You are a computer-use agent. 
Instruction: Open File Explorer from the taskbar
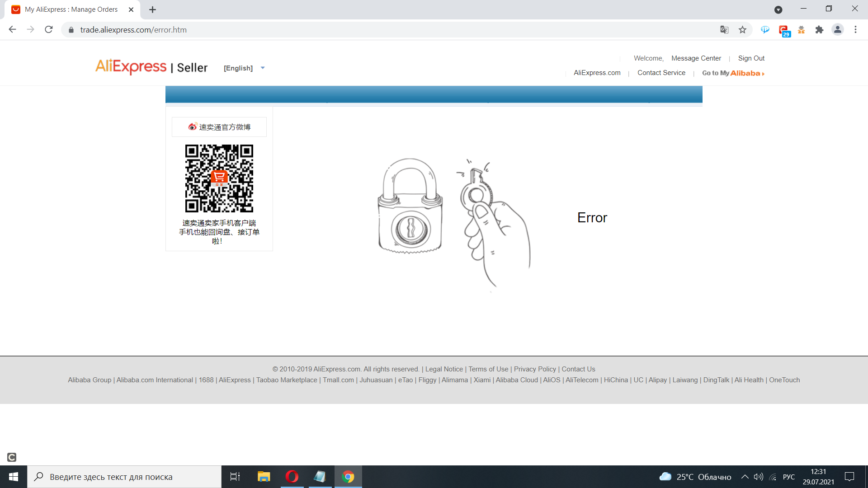click(264, 477)
